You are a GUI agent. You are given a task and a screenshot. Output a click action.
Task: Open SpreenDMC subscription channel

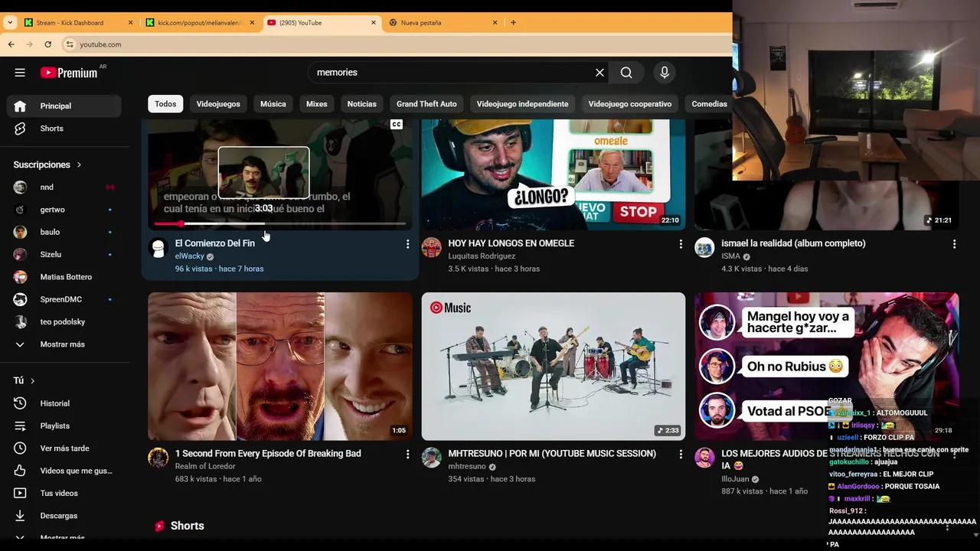click(64, 299)
